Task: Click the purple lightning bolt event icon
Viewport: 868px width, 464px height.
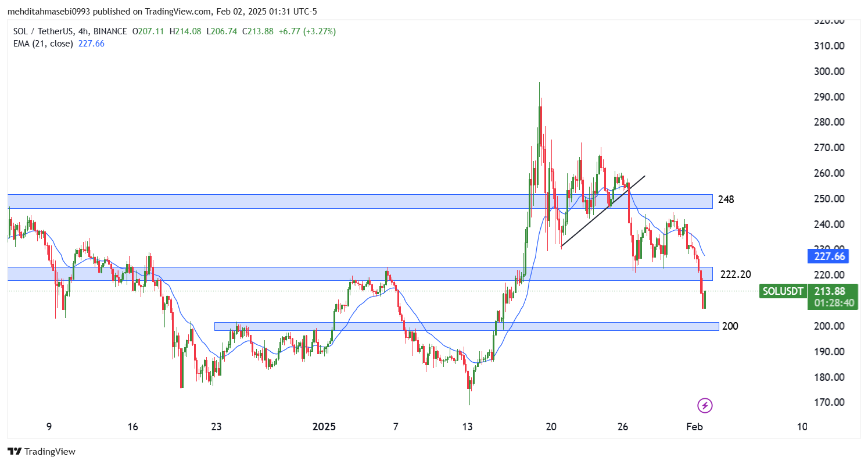Action: coord(705,405)
